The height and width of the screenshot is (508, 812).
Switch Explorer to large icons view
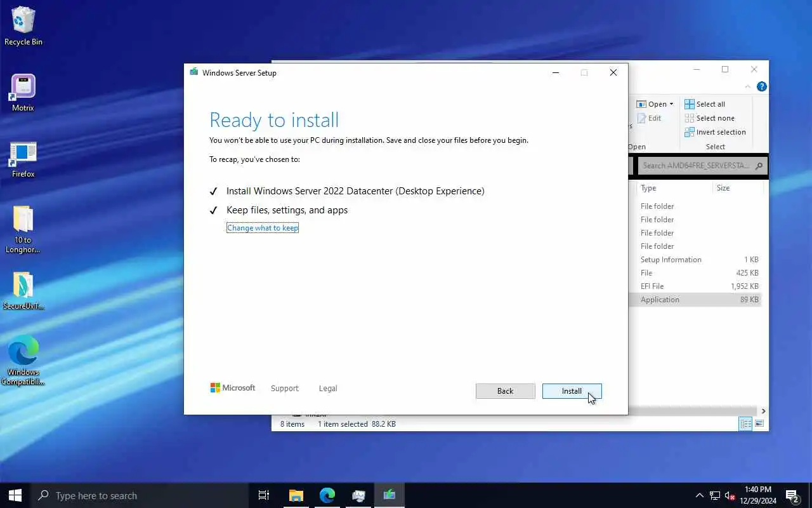pyautogui.click(x=759, y=424)
